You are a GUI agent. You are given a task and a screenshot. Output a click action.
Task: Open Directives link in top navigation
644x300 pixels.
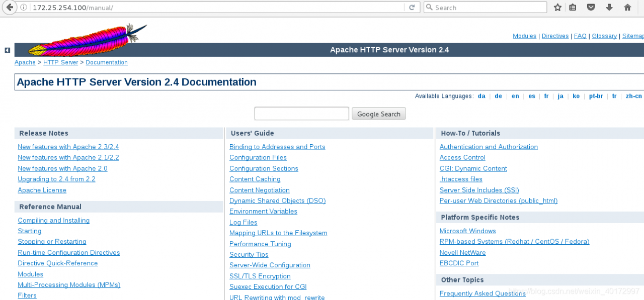click(x=555, y=36)
